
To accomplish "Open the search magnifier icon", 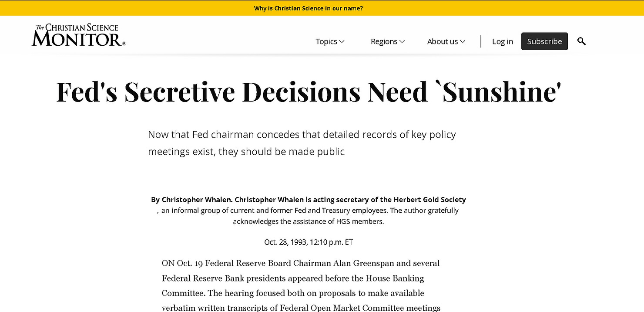I will [582, 41].
